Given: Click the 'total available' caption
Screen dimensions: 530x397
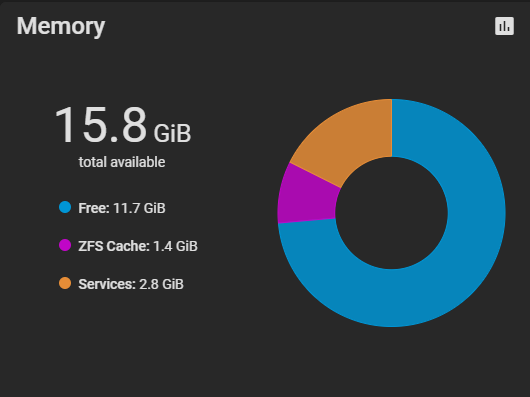Looking at the screenshot, I should point(122,162).
